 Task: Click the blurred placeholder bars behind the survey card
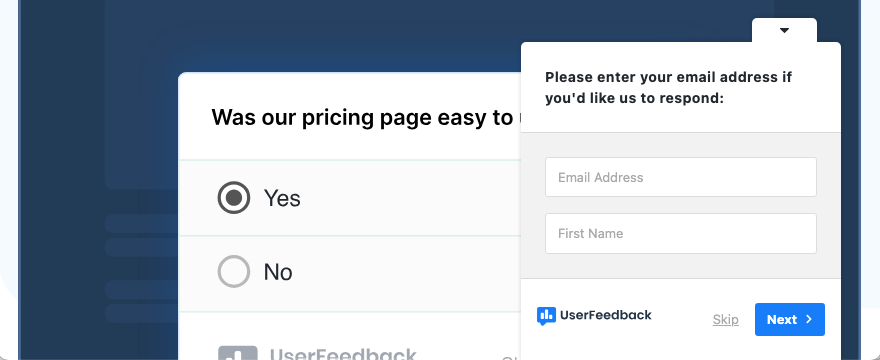click(141, 267)
